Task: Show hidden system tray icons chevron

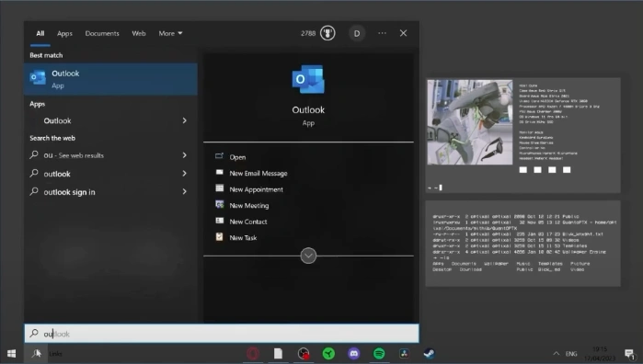Action: click(x=556, y=353)
